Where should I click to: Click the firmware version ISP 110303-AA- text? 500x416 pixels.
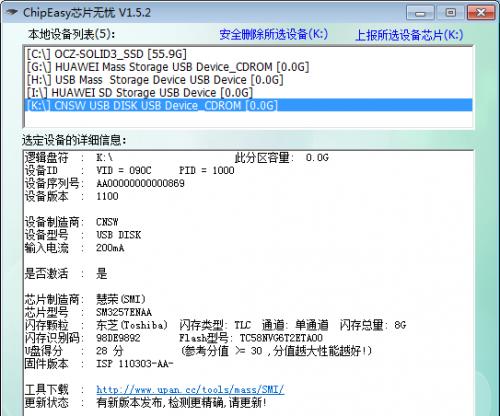pos(135,364)
